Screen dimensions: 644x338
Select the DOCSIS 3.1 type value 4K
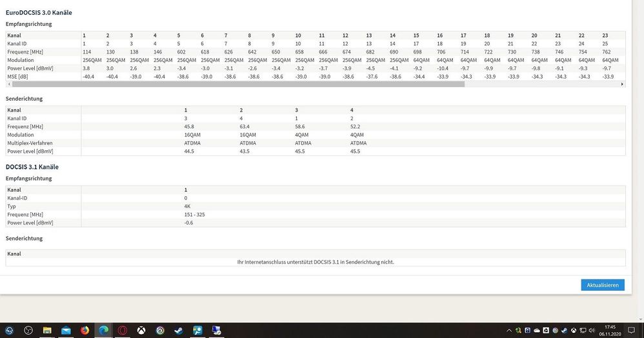coord(187,206)
